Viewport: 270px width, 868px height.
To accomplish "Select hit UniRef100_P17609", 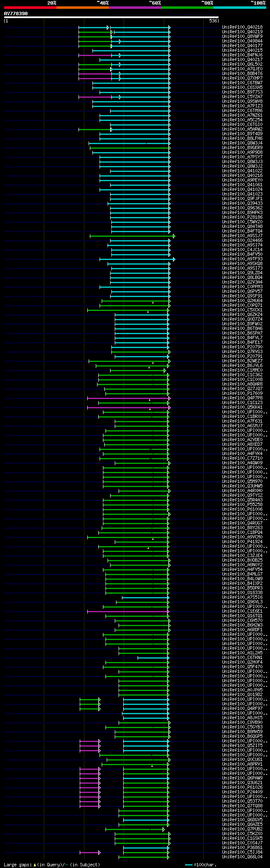I will pos(242,393).
